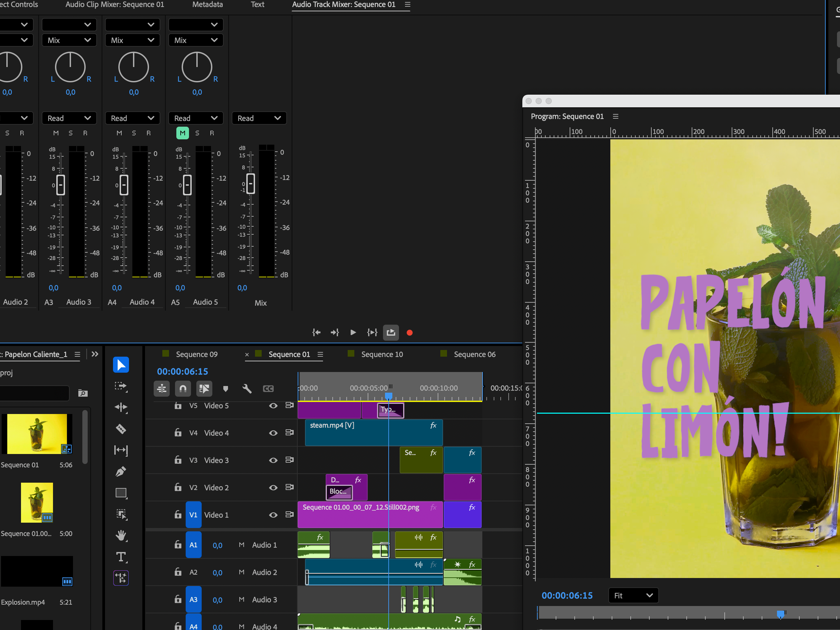
Task: Select the Pen tool
Action: click(121, 471)
